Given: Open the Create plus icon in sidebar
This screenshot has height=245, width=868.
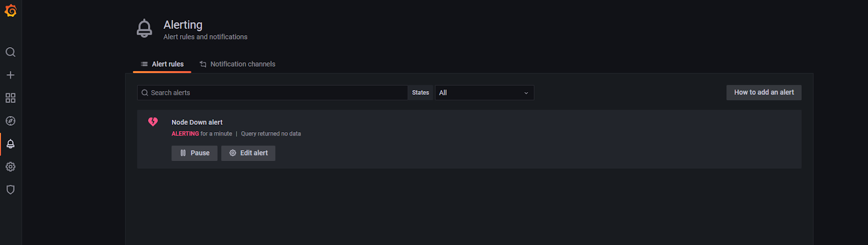Looking at the screenshot, I should coord(10,75).
